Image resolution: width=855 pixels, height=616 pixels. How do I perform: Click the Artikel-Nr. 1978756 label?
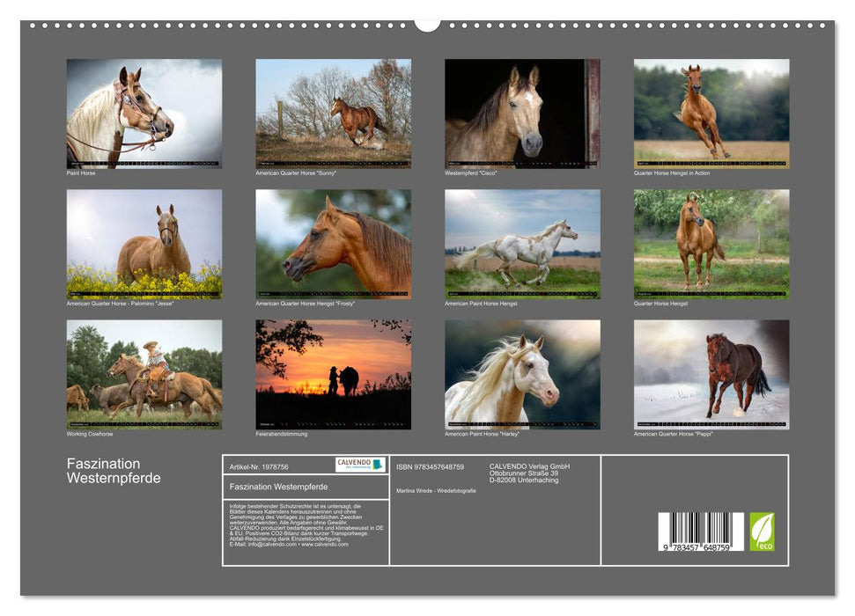pos(260,466)
